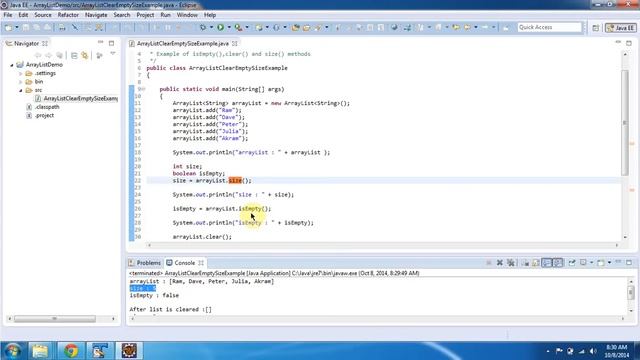Screen dimensions: 640x360
Task: Switch to the Java EE perspective
Action: click(620, 28)
